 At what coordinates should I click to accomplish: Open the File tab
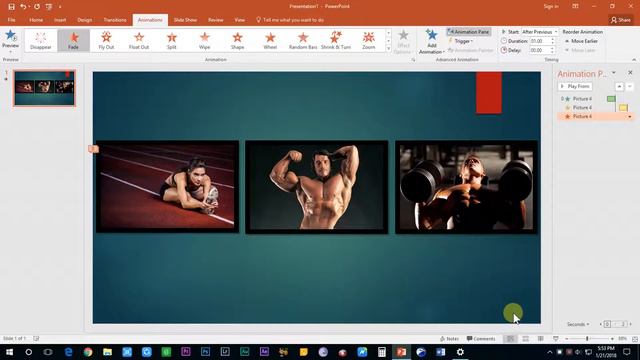[x=11, y=20]
